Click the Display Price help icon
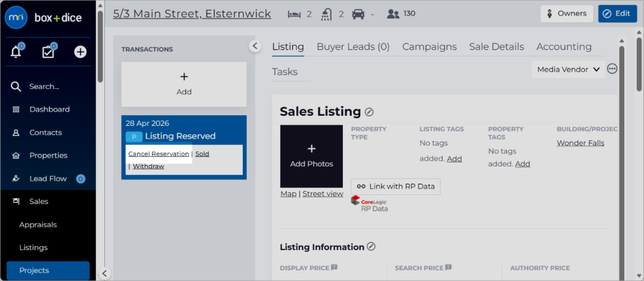 tap(335, 267)
